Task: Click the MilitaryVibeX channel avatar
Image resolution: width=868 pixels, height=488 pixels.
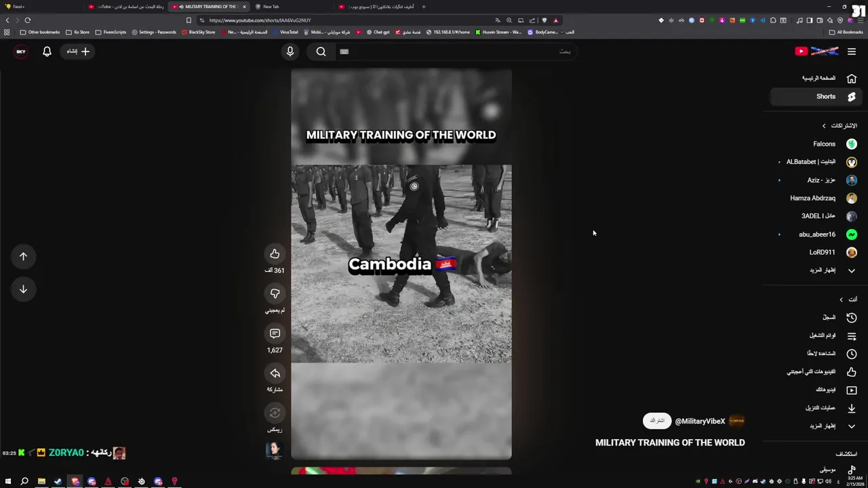Action: click(x=736, y=421)
